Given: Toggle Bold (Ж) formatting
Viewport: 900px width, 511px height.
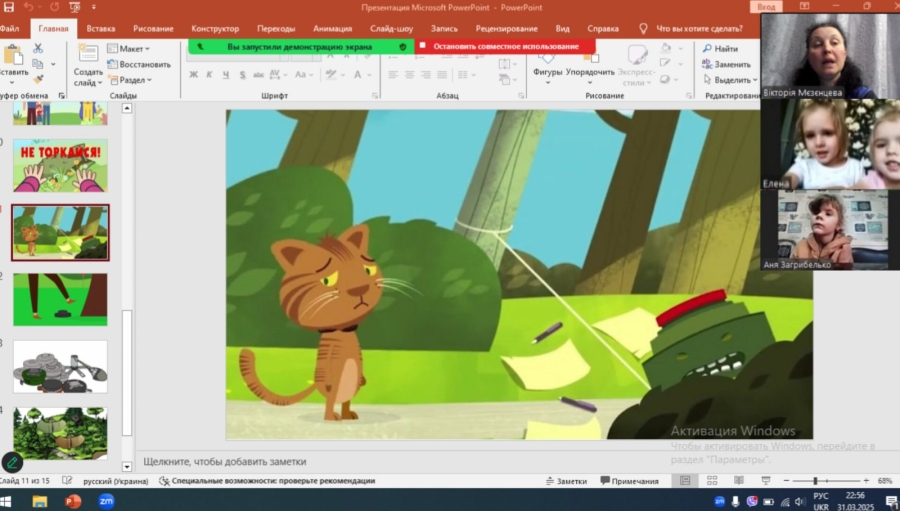Looking at the screenshot, I should click(x=193, y=75).
